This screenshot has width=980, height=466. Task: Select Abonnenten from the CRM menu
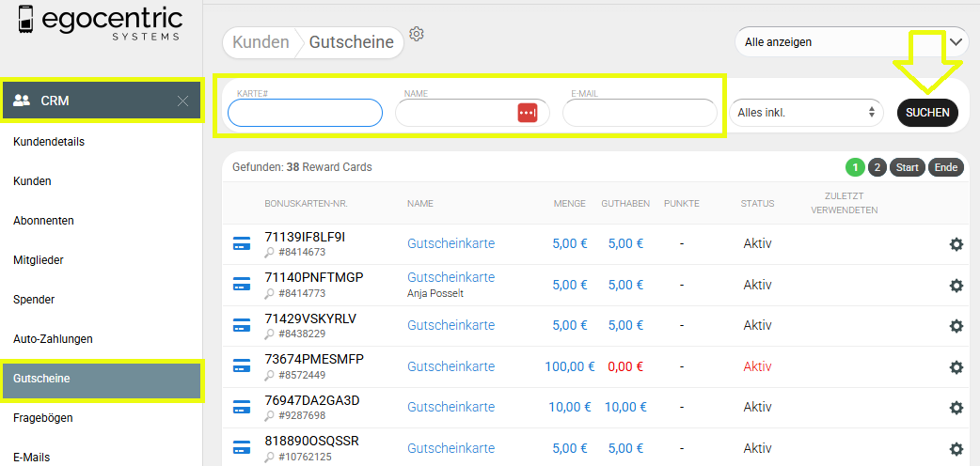pos(43,221)
